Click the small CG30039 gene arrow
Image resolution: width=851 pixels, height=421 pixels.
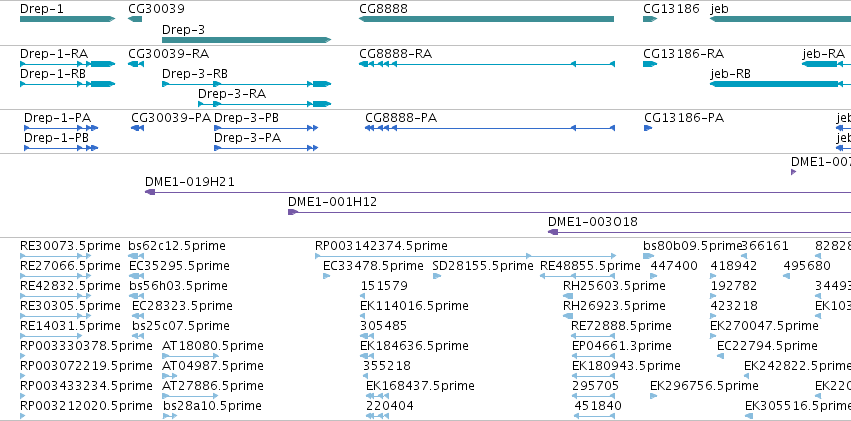pos(135,19)
